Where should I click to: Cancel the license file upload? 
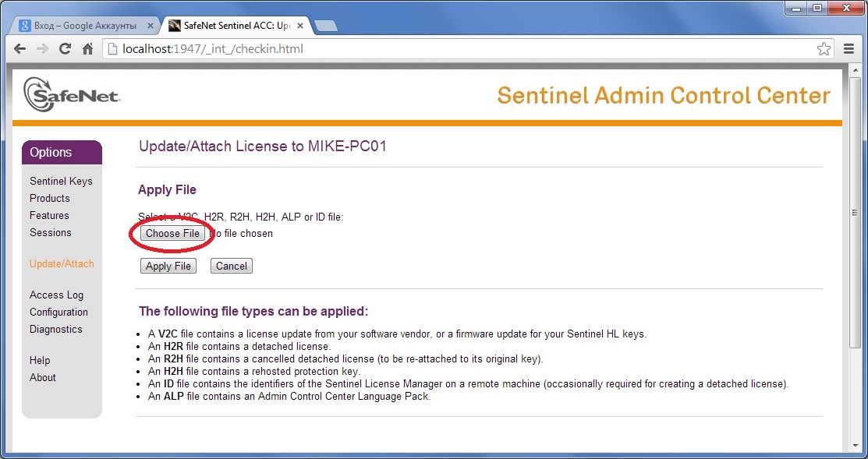pos(232,266)
